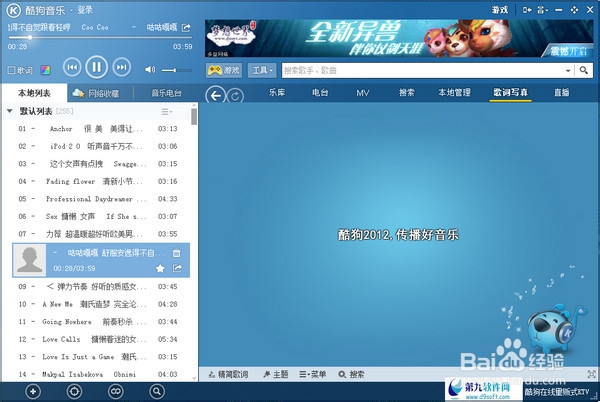Viewport: 600px width, 402px height.
Task: Select song 05 Professional Daydreamer
Action: click(98, 199)
